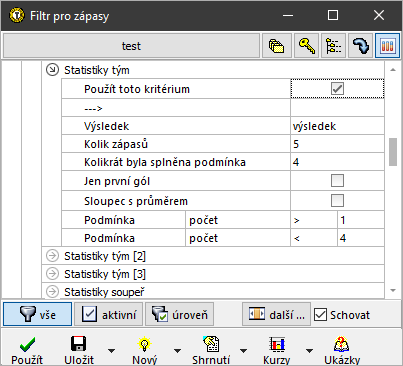Select the 'výsledek' value cell
This screenshot has height=366, width=403.
coord(337,126)
